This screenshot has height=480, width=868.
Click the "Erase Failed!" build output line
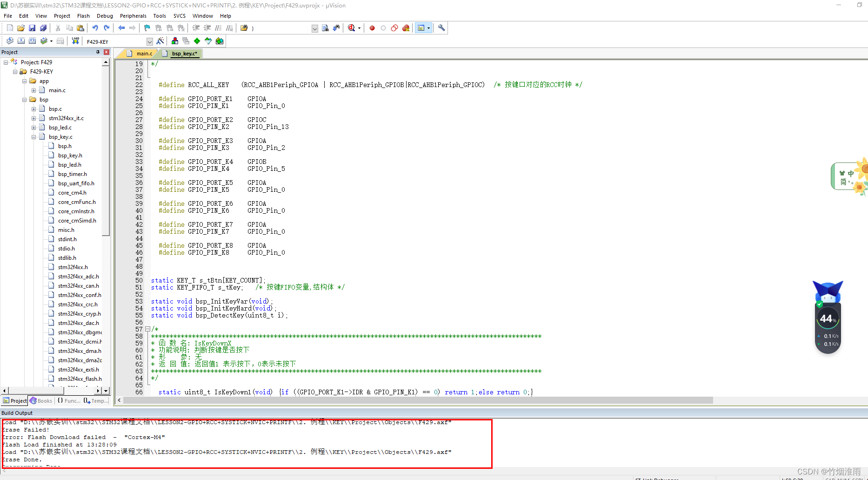pos(26,430)
